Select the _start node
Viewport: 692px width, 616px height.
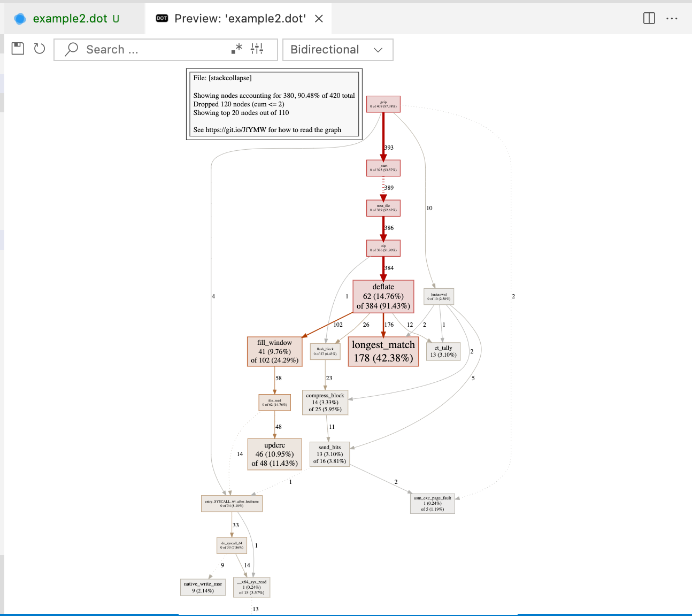(383, 168)
